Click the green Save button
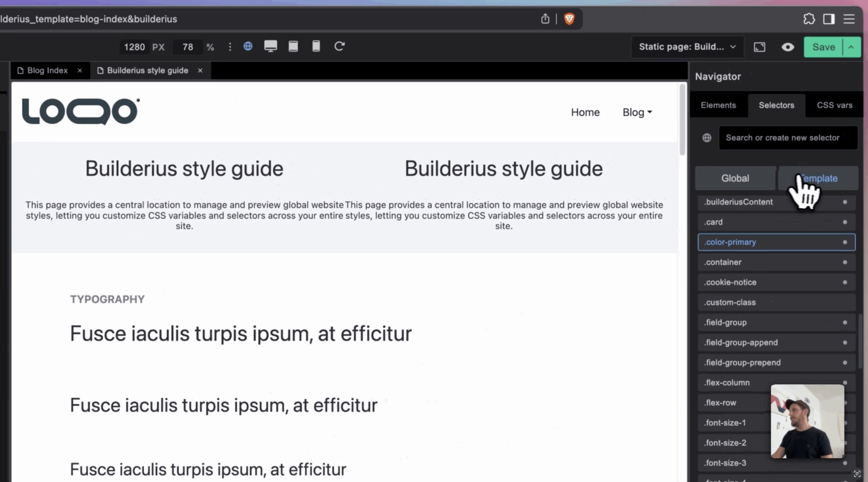This screenshot has width=868, height=482. tap(823, 47)
